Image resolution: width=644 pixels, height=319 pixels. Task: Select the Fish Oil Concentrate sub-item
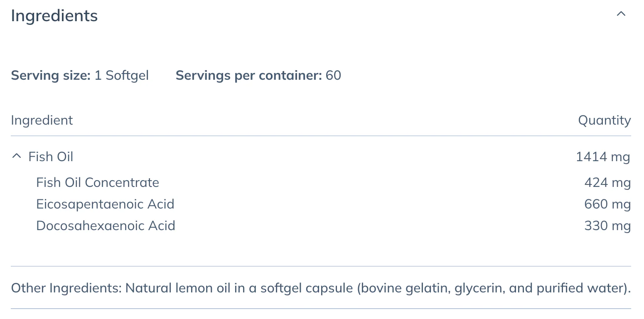pyautogui.click(x=98, y=182)
